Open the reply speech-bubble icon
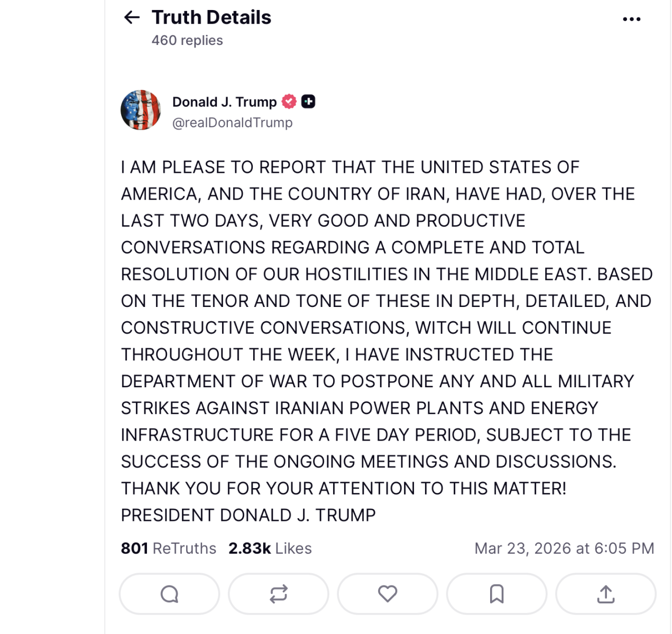Screen dimensions: 672x634 169,594
